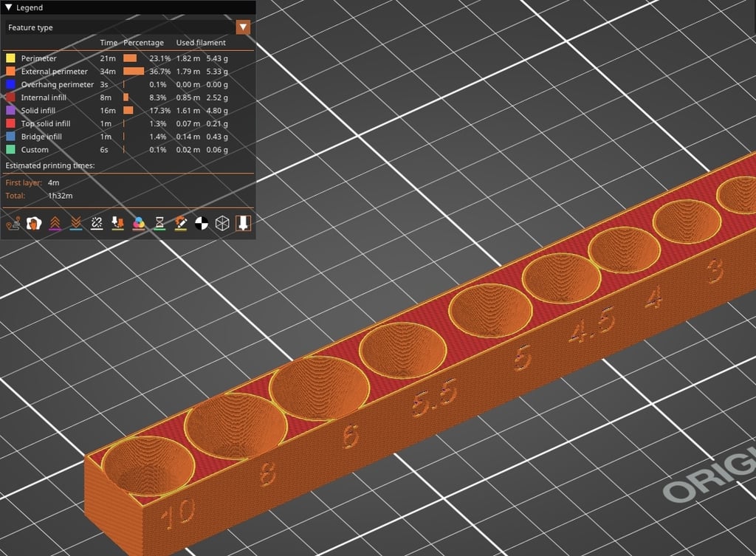Toggle color changes overlapping circles icon

point(138,223)
